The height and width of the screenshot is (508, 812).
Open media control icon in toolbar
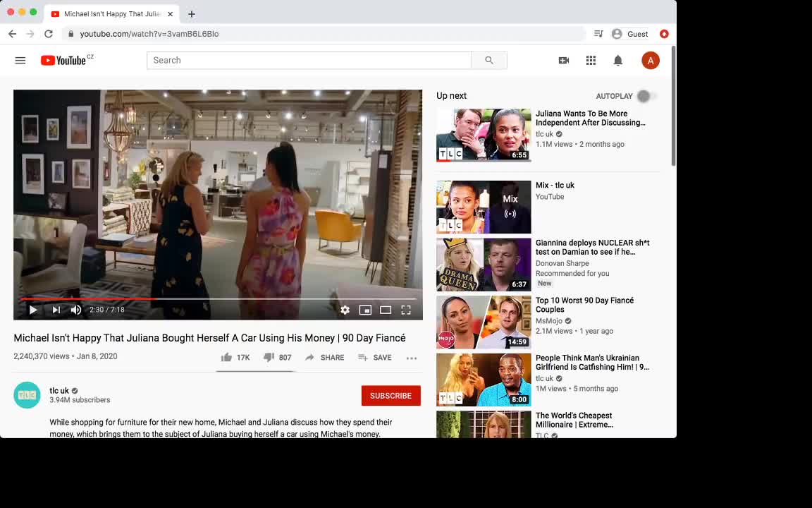pyautogui.click(x=598, y=34)
